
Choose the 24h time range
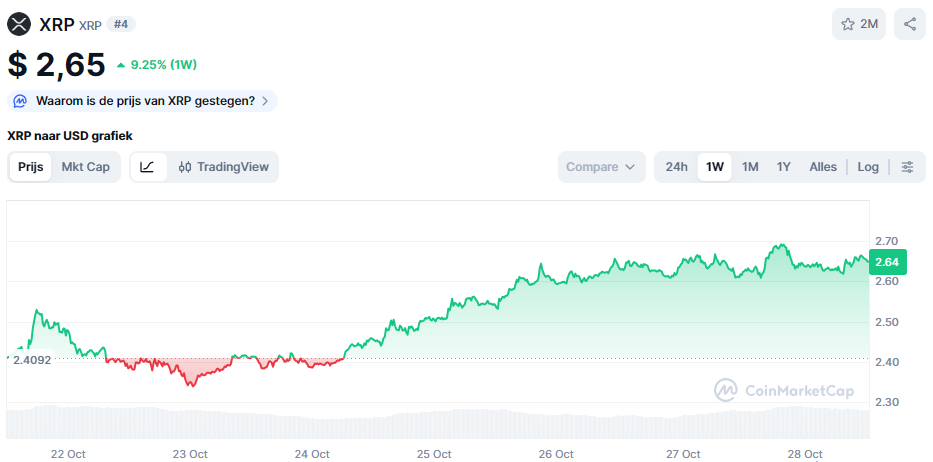[x=676, y=167]
